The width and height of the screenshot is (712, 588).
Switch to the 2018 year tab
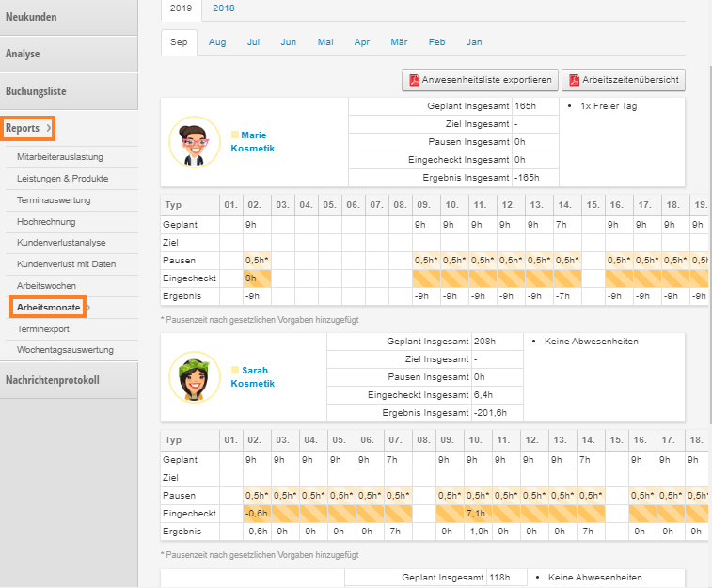coord(224,8)
